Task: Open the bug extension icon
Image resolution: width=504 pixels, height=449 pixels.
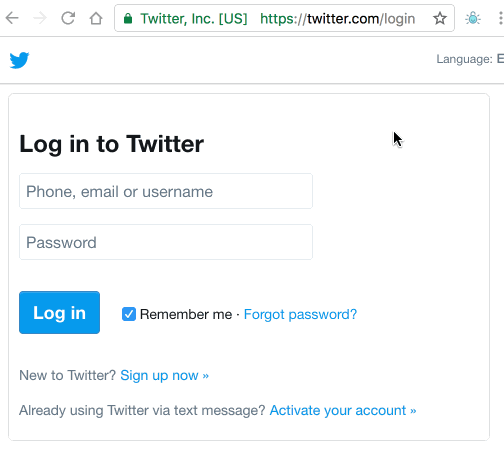Action: [x=473, y=18]
